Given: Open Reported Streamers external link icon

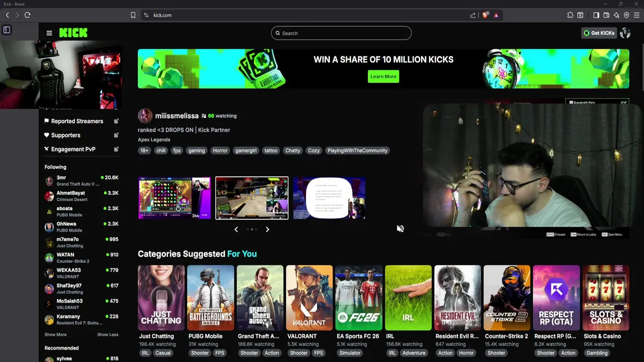Looking at the screenshot, I should pyautogui.click(x=116, y=121).
